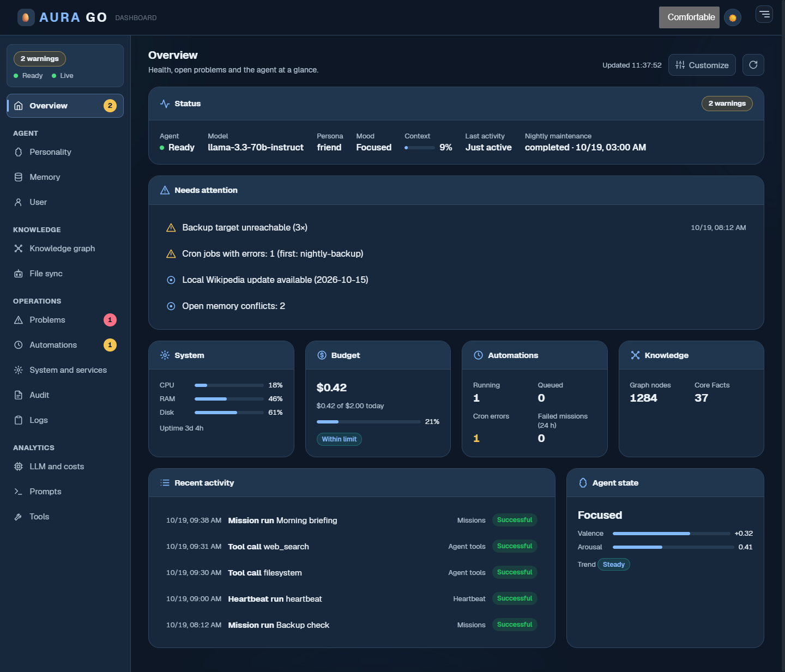Click the Automations clock icon in sidebar
785x672 pixels.
[x=19, y=345]
